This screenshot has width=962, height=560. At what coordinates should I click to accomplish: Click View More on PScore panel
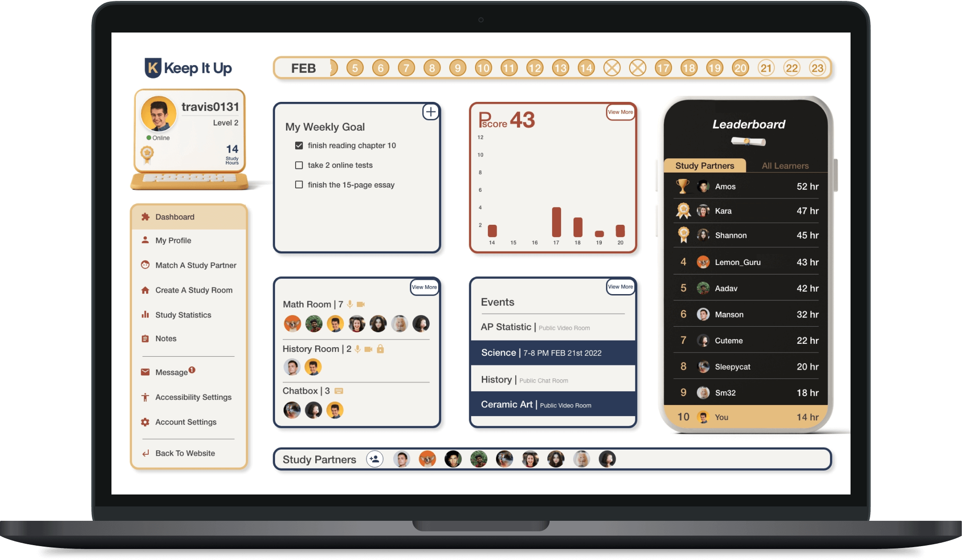[x=619, y=111]
